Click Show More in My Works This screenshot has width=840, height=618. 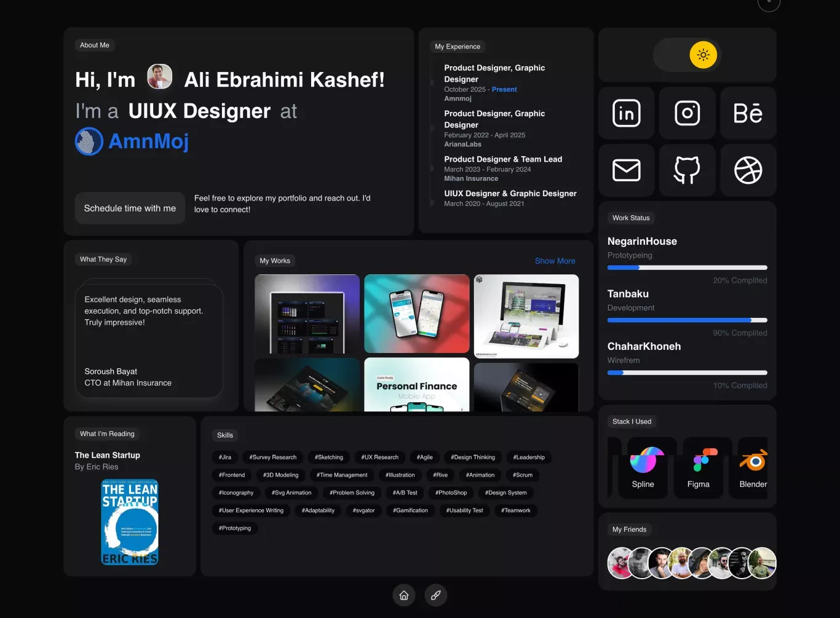click(x=555, y=261)
